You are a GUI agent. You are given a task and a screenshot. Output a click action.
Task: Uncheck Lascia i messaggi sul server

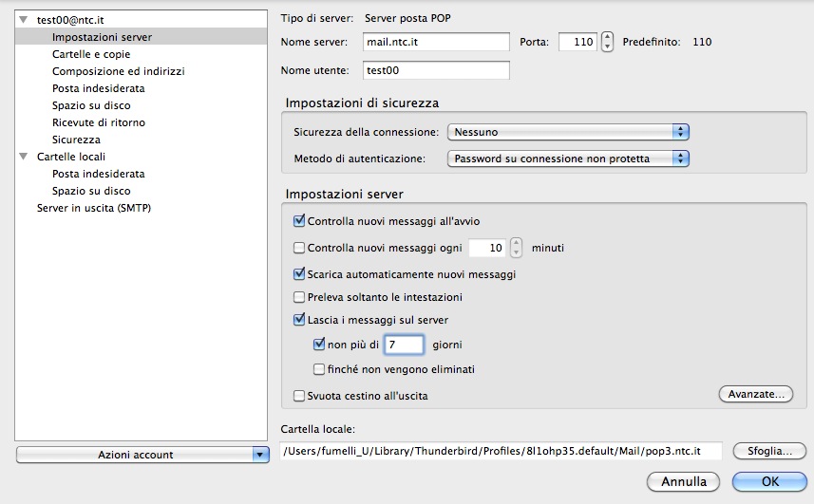tap(300, 320)
